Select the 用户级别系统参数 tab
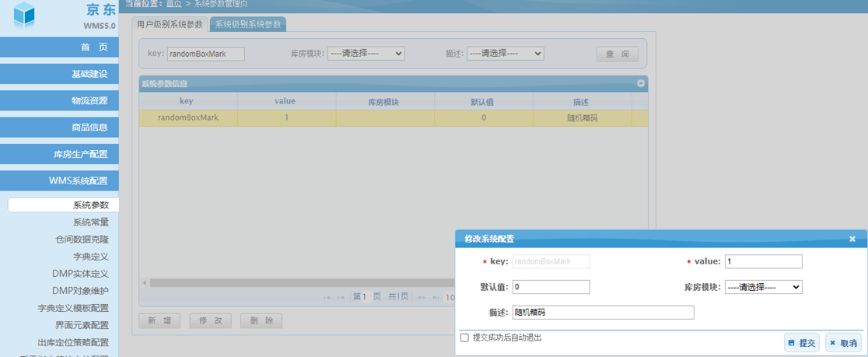This screenshot has height=357, width=868. click(170, 24)
